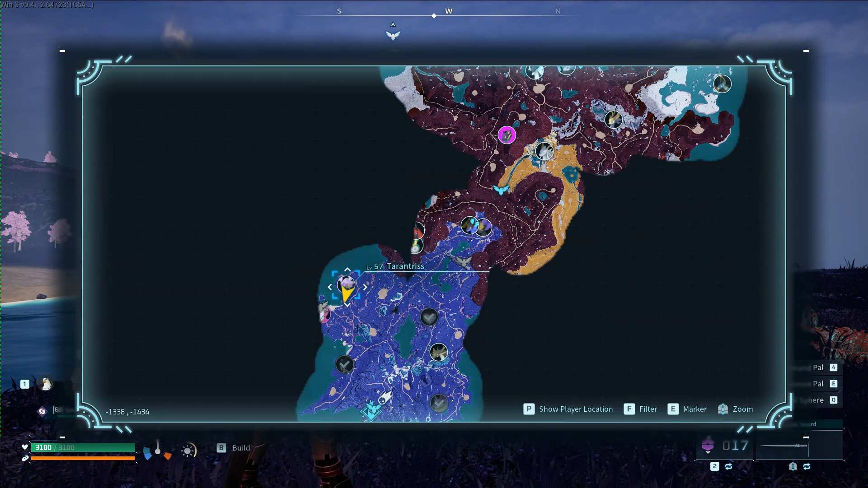Click the yellow-horned boss icon in the blue region
The image size is (868, 488).
[438, 352]
